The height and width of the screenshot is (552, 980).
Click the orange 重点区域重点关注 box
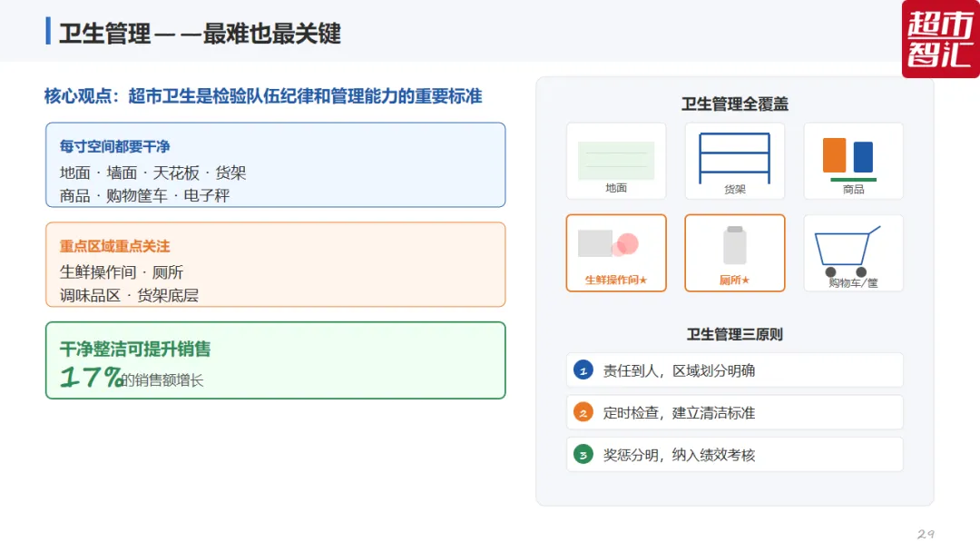(276, 264)
